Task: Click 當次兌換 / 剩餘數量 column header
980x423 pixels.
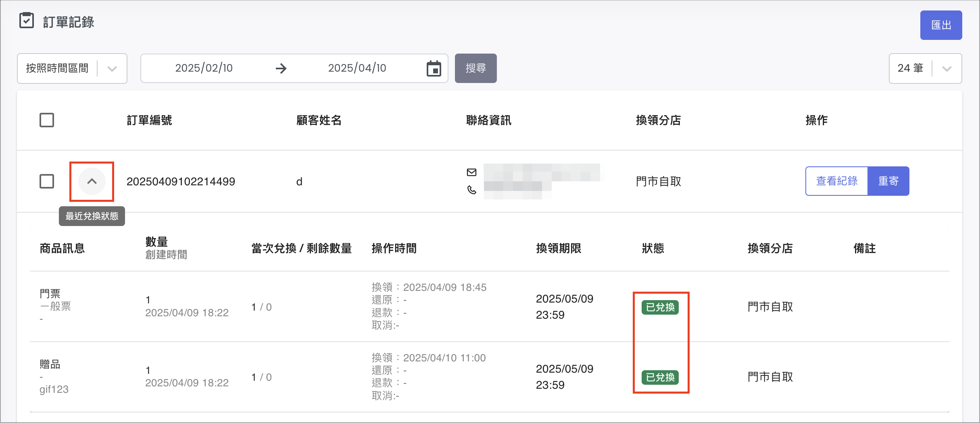Action: coord(301,248)
